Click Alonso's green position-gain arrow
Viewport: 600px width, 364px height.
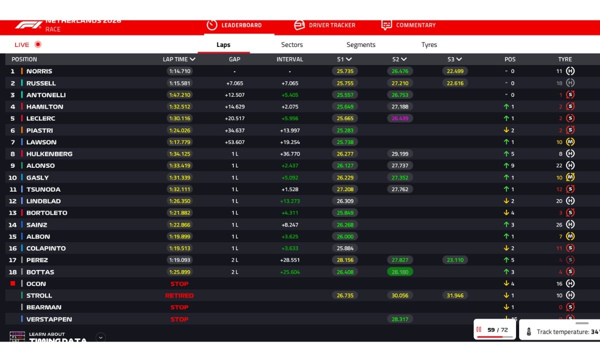click(506, 166)
